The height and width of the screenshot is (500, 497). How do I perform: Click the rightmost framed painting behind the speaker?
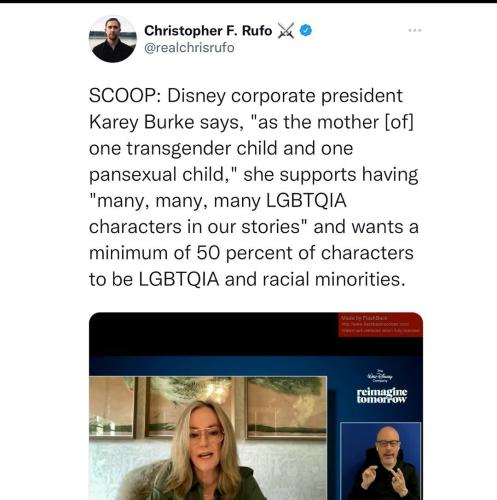286,407
